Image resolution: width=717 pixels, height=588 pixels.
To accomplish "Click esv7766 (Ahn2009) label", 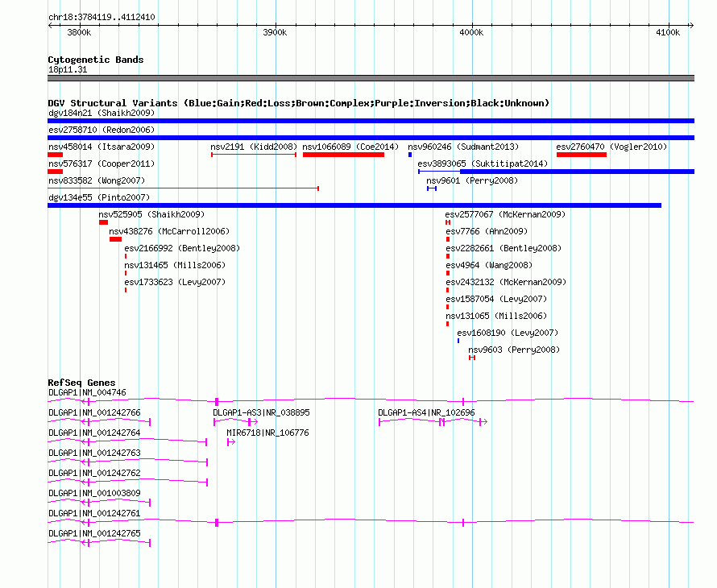I will [x=487, y=231].
